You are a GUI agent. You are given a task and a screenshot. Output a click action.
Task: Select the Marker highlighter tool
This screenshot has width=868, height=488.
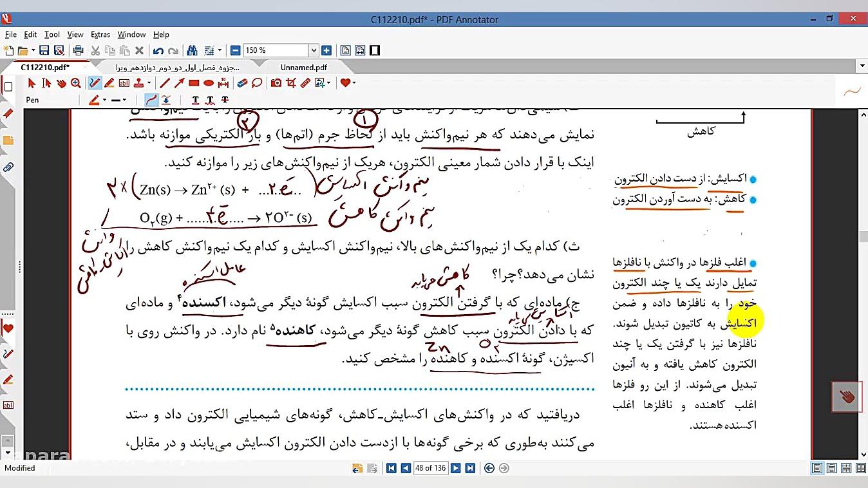[109, 83]
